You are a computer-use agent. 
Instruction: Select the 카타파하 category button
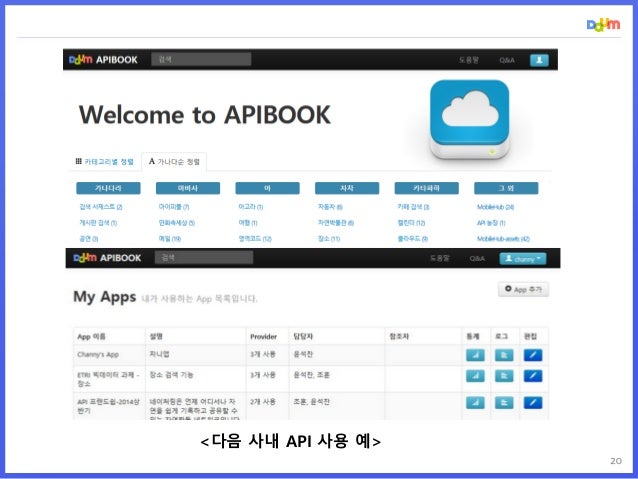[x=426, y=188]
